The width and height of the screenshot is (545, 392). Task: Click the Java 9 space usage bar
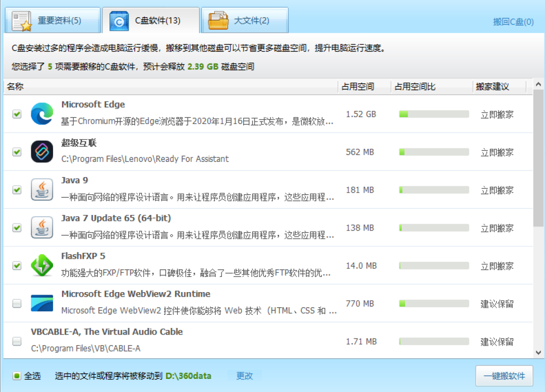pos(434,190)
